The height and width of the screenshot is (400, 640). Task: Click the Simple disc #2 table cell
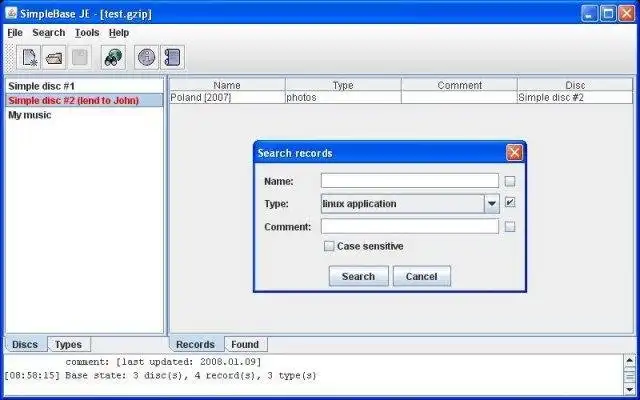[575, 98]
